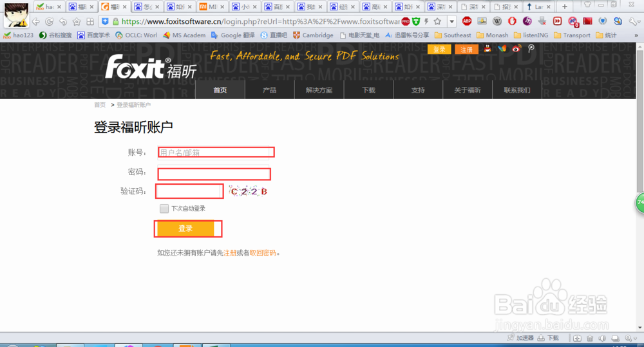Image resolution: width=644 pixels, height=347 pixels.
Task: Click the bookmark star in address bar
Action: [437, 21]
